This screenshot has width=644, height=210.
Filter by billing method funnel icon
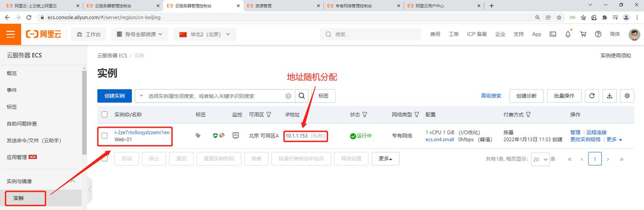(x=528, y=114)
